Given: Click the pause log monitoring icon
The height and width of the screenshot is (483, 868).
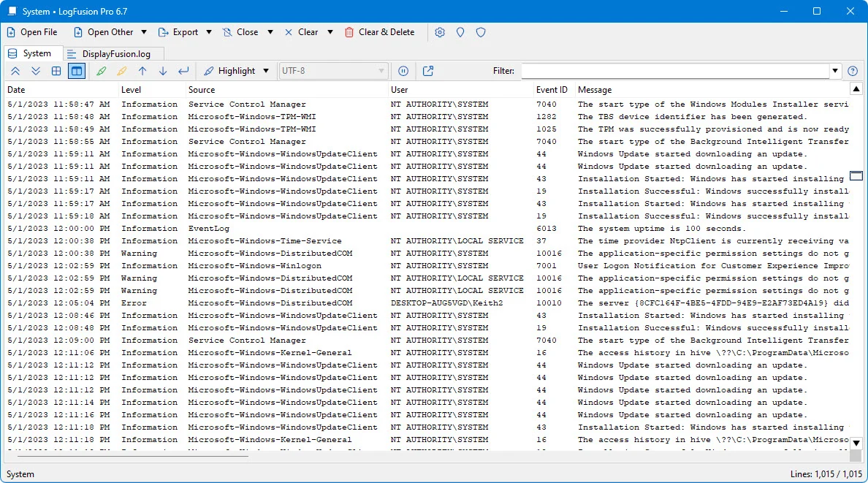Looking at the screenshot, I should 403,71.
